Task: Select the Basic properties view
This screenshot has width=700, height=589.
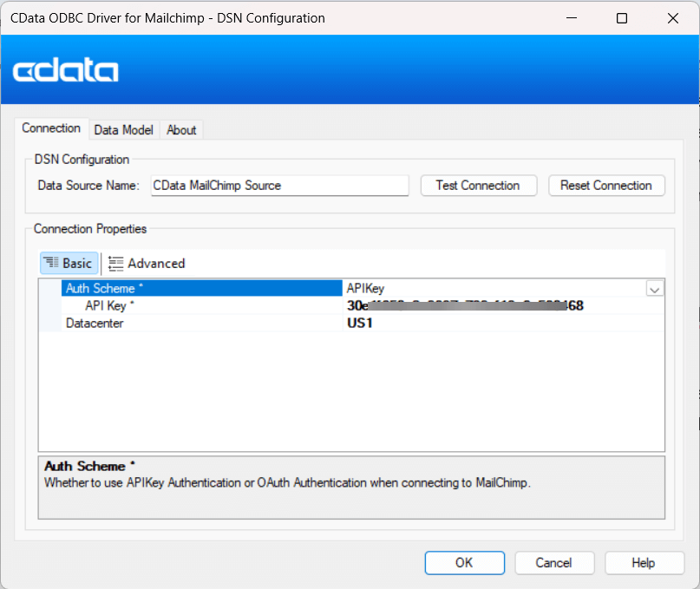Action: click(69, 264)
